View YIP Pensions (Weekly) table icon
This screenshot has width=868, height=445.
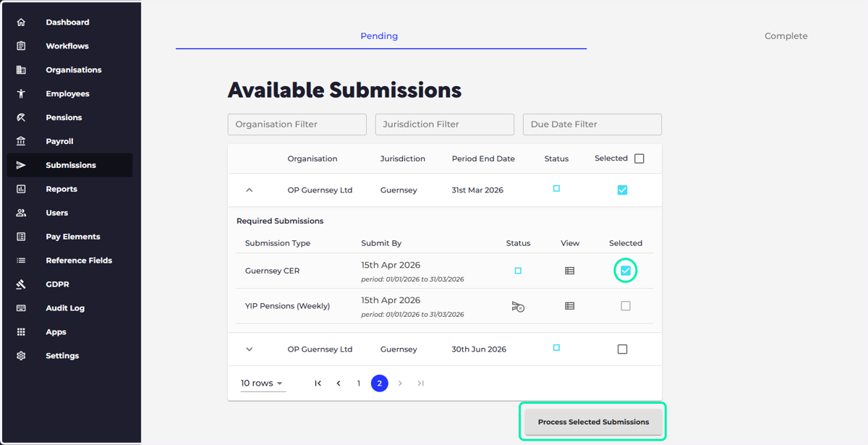570,306
